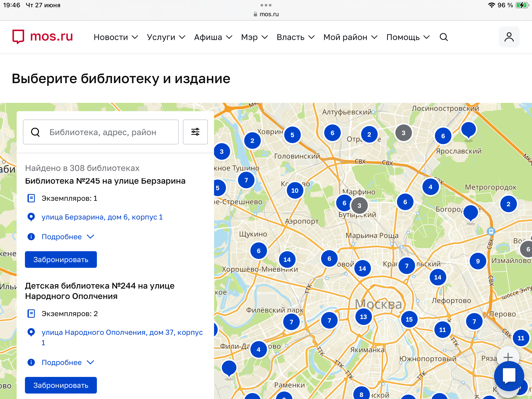The height and width of the screenshot is (399, 532).
Task: Click cluster marker 5 near Ховрино
Action: pyautogui.click(x=292, y=135)
